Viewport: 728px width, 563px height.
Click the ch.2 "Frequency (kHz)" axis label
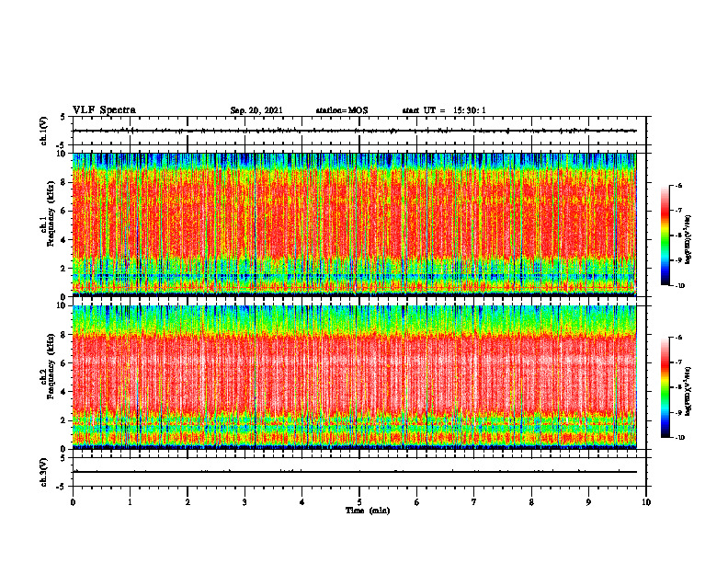click(51, 366)
